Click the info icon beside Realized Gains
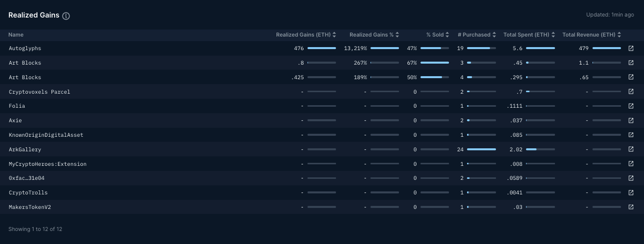The image size is (644, 244). 66,16
